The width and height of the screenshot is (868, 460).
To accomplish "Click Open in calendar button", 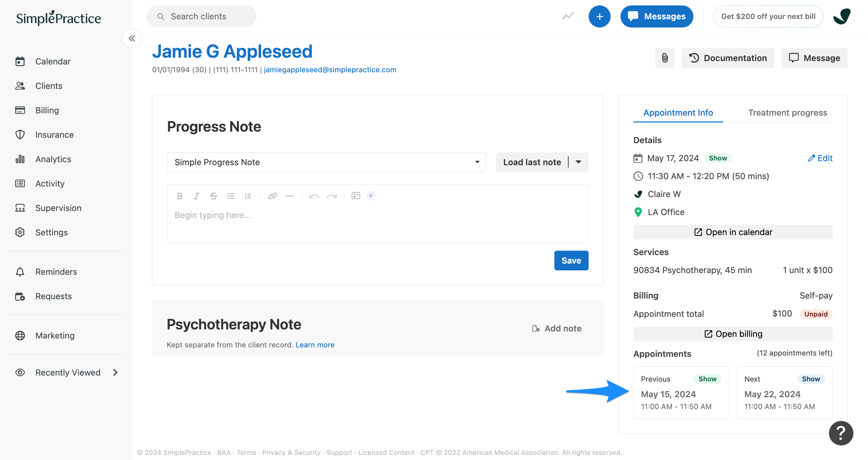I will (733, 232).
